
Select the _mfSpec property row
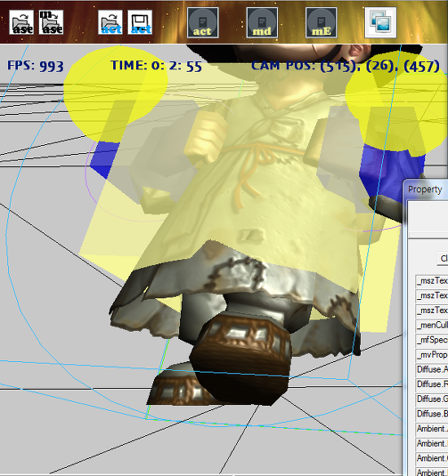tap(432, 340)
